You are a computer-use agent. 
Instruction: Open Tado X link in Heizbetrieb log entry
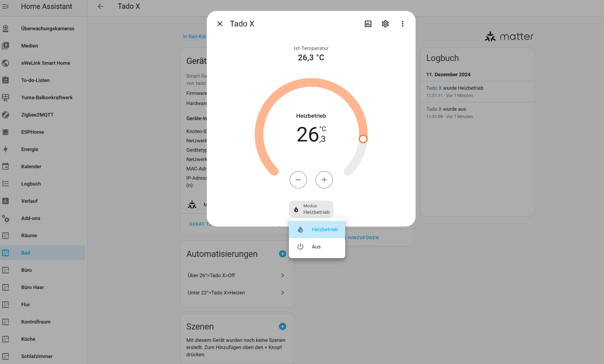[x=434, y=88]
